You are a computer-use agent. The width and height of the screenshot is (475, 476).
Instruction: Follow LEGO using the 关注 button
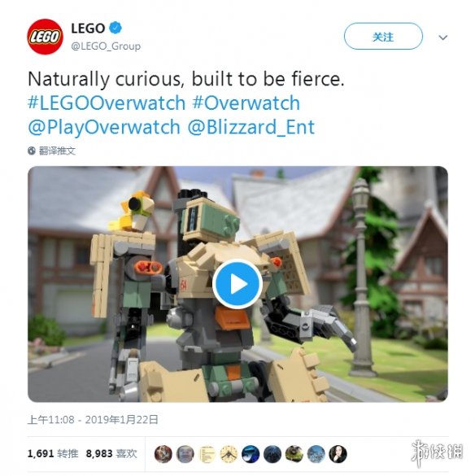383,37
